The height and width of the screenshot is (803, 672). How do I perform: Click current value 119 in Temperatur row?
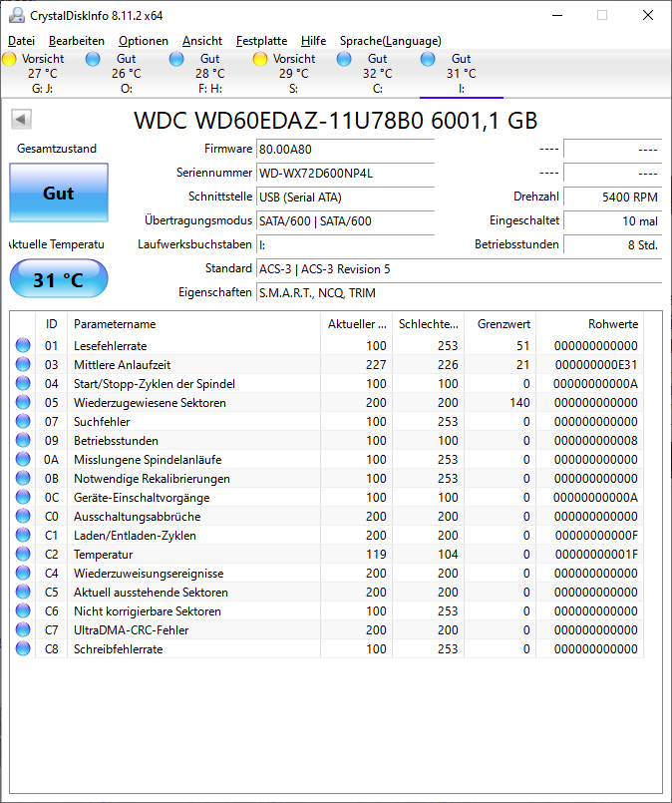click(x=376, y=554)
